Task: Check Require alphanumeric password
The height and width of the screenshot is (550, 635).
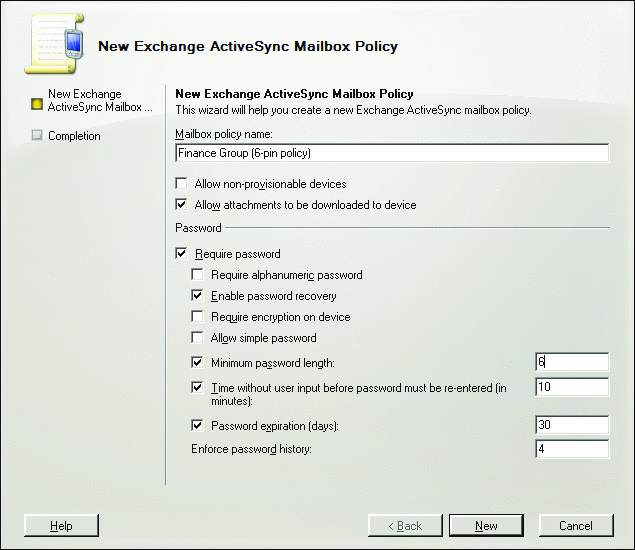Action: pyautogui.click(x=197, y=275)
